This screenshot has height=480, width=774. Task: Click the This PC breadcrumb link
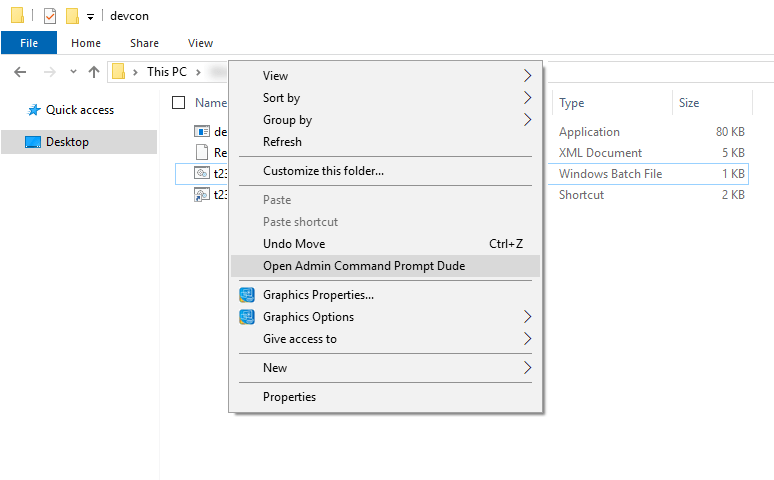(x=168, y=72)
